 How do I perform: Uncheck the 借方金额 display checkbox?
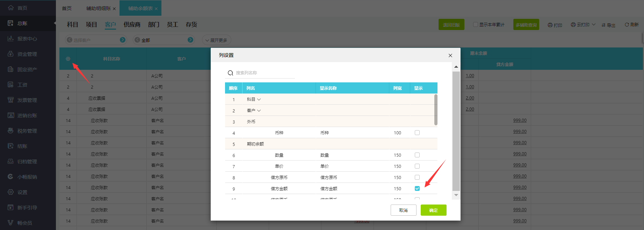click(417, 188)
